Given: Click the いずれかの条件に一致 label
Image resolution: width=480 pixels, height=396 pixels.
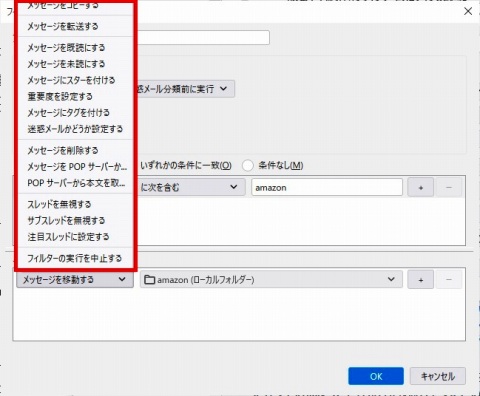Looking at the screenshot, I should (x=186, y=165).
